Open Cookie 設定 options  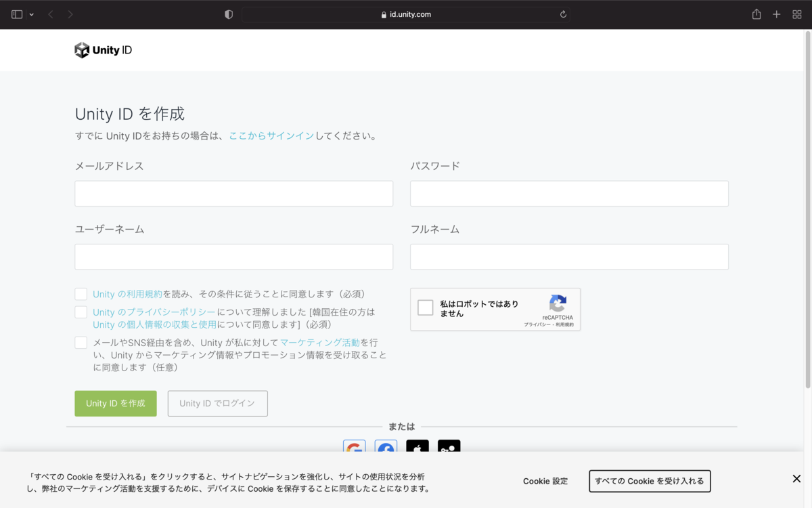point(545,481)
